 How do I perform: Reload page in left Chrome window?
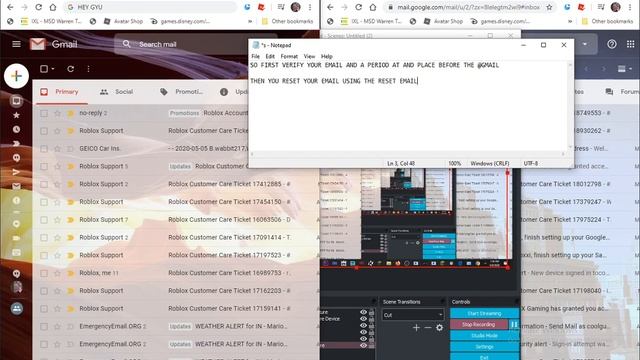pos(38,7)
